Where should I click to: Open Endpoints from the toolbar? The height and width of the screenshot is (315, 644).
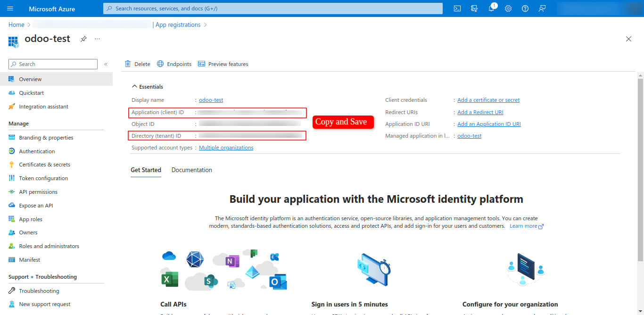(x=174, y=64)
